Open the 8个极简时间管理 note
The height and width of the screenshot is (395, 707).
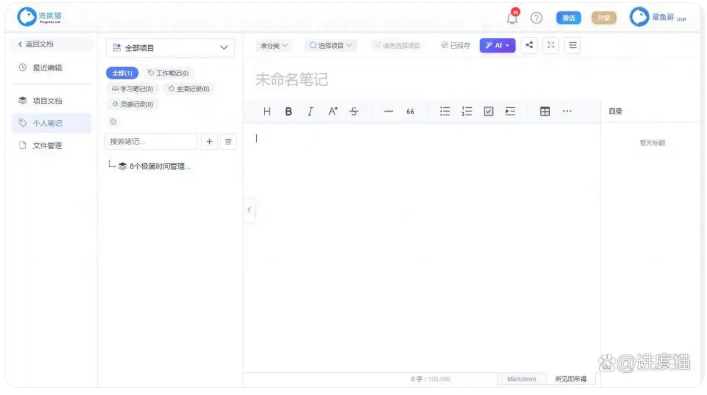(155, 166)
